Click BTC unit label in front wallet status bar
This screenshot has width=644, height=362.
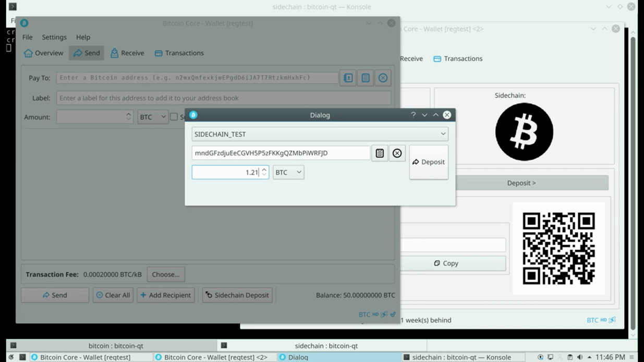(x=364, y=315)
